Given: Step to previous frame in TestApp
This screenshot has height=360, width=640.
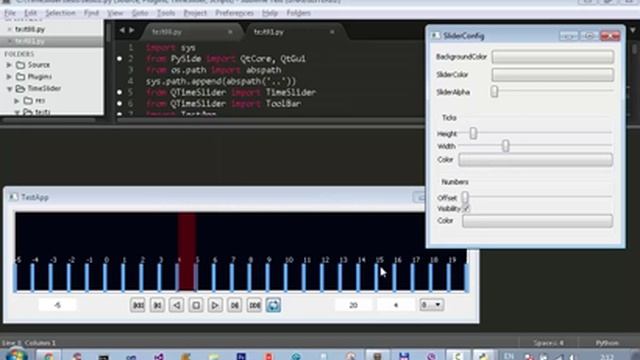Looking at the screenshot, I should [x=157, y=305].
